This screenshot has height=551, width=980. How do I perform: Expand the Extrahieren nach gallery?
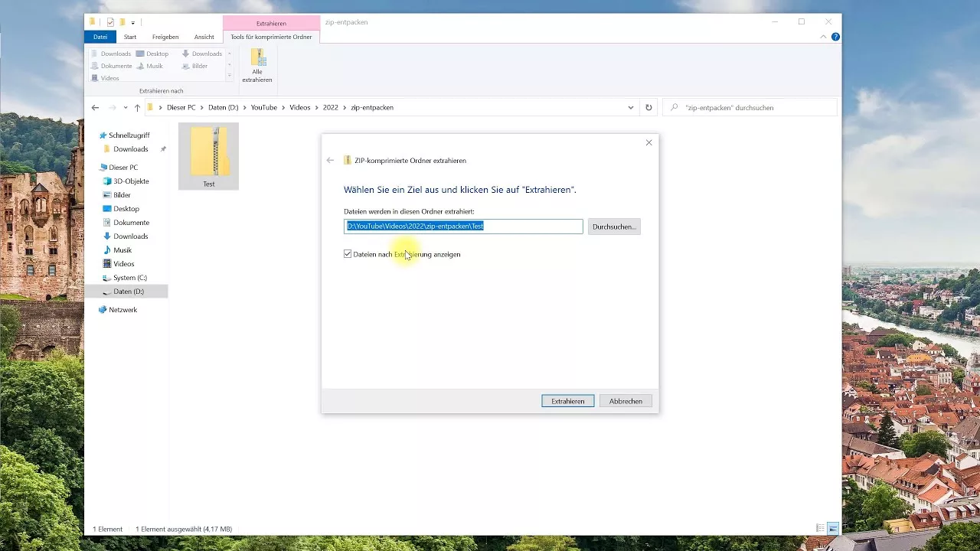click(x=228, y=73)
